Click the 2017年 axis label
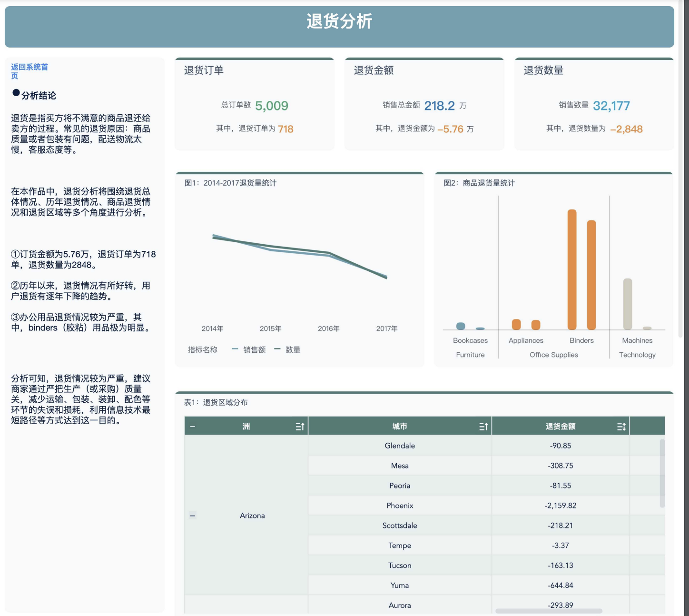The width and height of the screenshot is (689, 616). pos(387,328)
